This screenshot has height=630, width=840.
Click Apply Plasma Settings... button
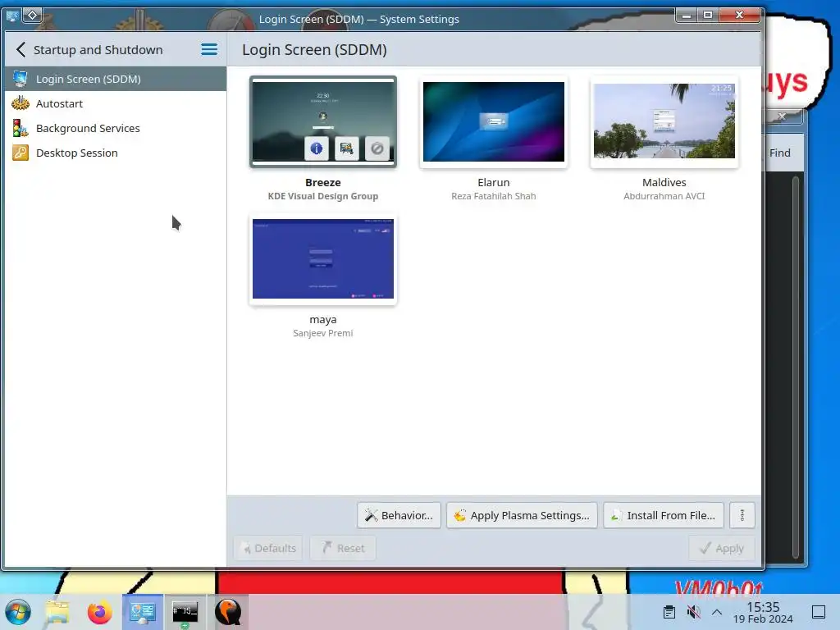point(522,515)
